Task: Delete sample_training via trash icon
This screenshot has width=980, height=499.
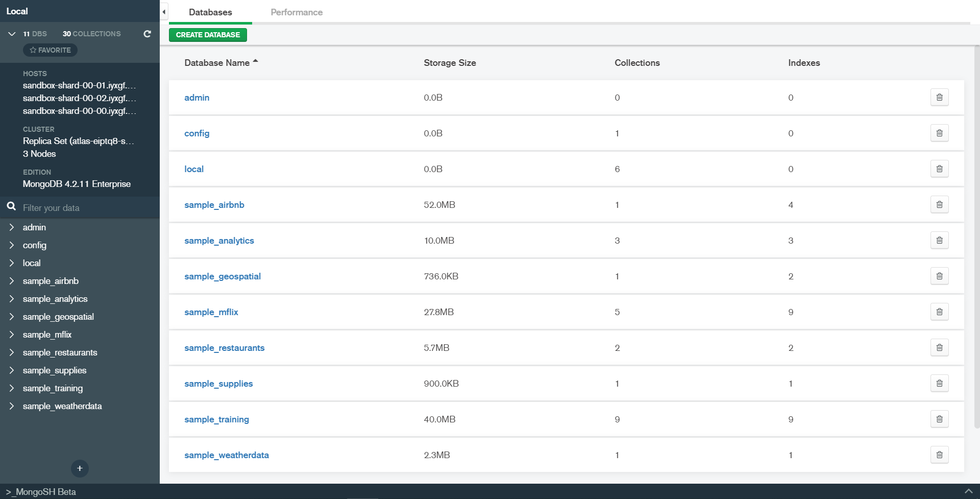Action: [939, 419]
